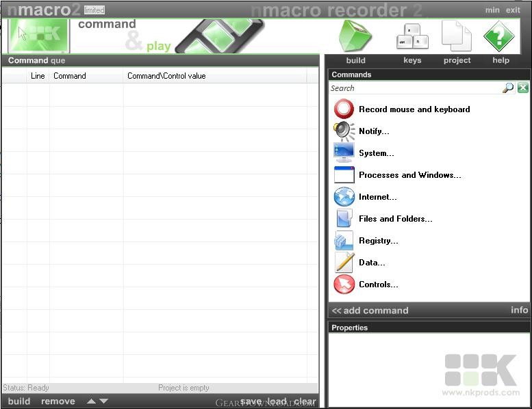Click the Command column header

click(x=86, y=76)
